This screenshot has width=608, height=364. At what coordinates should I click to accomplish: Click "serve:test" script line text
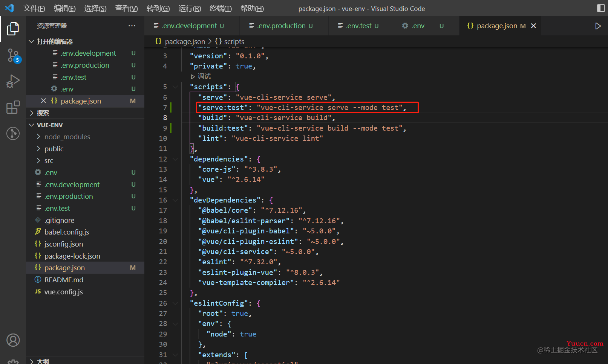302,108
